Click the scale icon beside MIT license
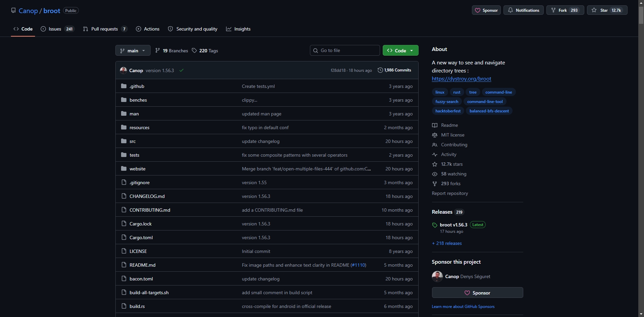The image size is (644, 317). [x=435, y=135]
